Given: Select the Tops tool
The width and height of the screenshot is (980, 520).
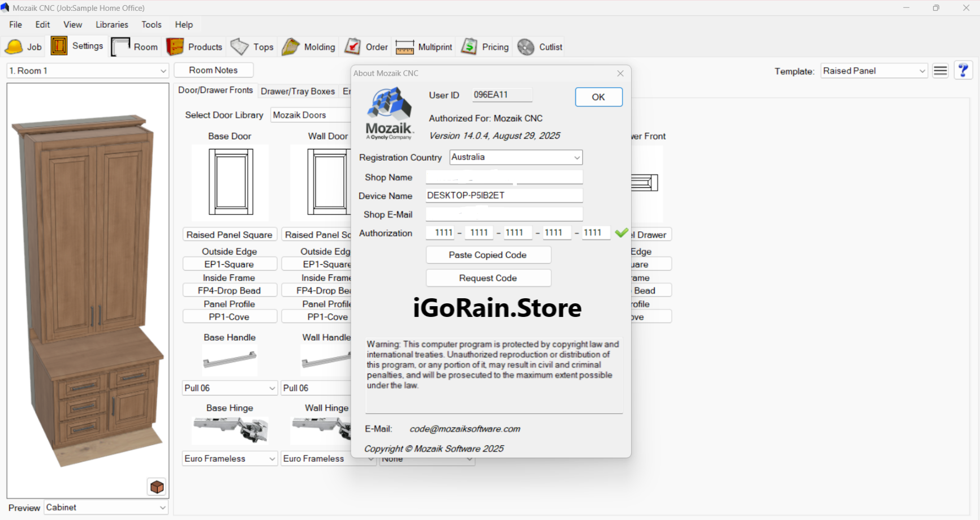Looking at the screenshot, I should [252, 46].
